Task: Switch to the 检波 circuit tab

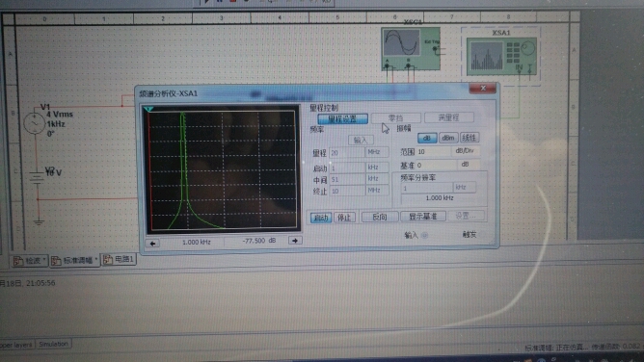Action: [30, 260]
